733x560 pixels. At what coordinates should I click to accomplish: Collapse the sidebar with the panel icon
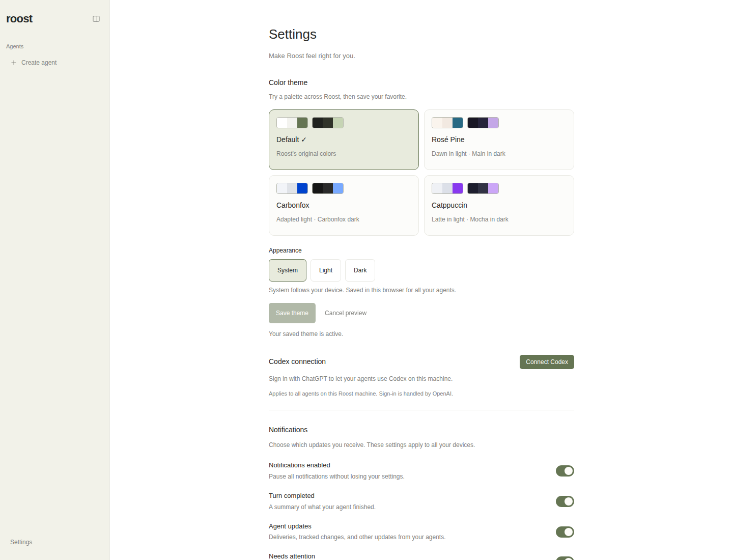coord(96,19)
